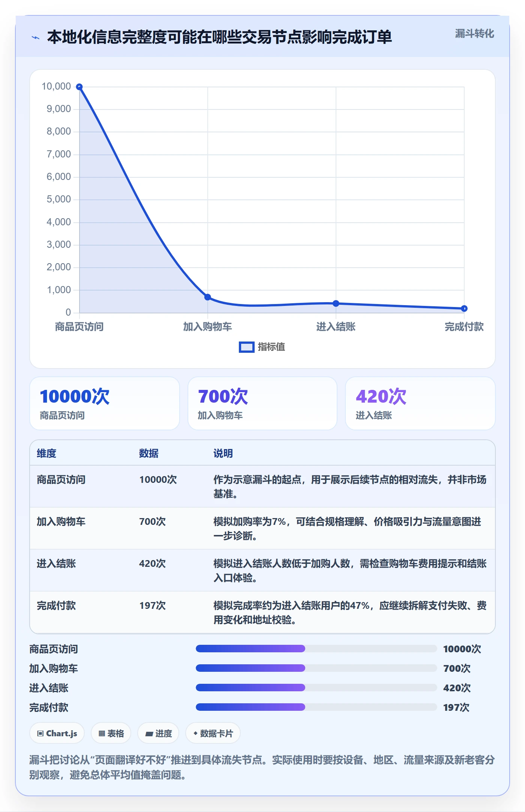Click the 进入结账 progress bar
The height and width of the screenshot is (812, 525).
[x=316, y=688]
